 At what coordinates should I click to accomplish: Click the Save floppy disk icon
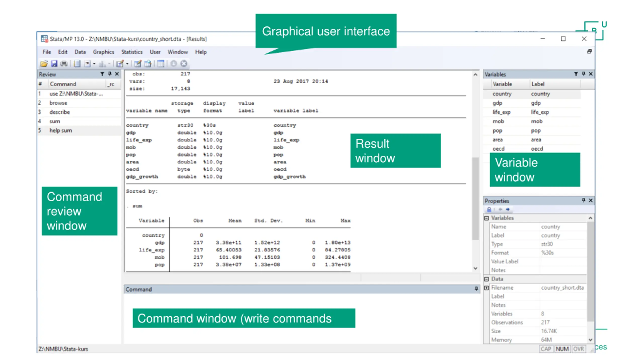[x=54, y=64]
